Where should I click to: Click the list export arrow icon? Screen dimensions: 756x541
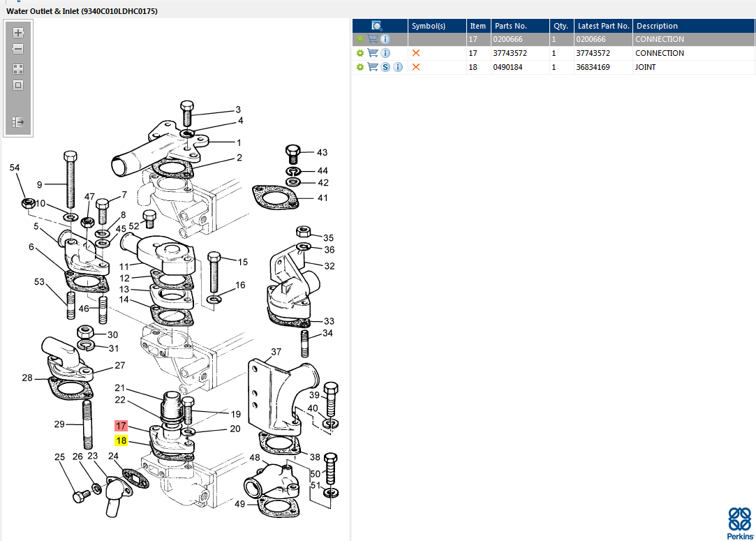tap(18, 122)
